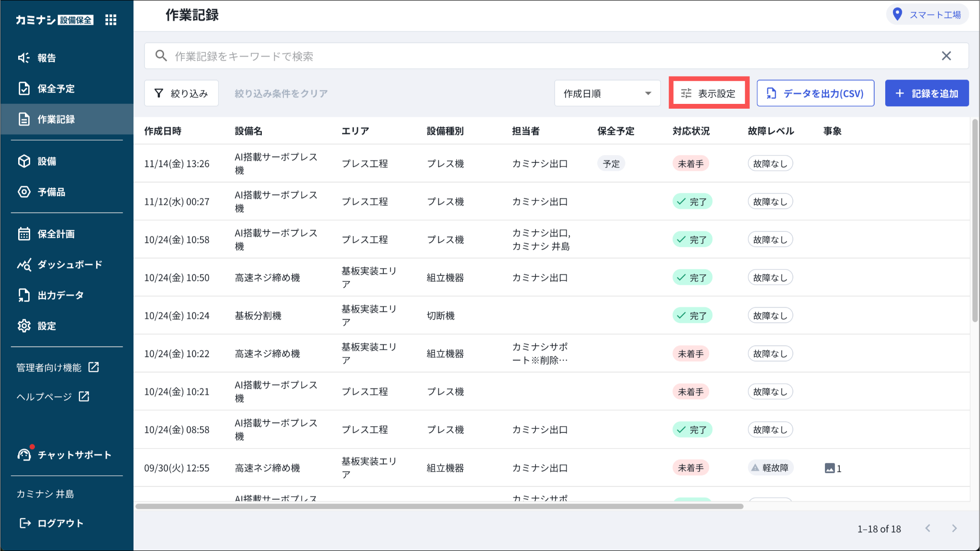This screenshot has height=551, width=980.
Task: Open 保全計画 sidebar item
Action: (x=56, y=234)
